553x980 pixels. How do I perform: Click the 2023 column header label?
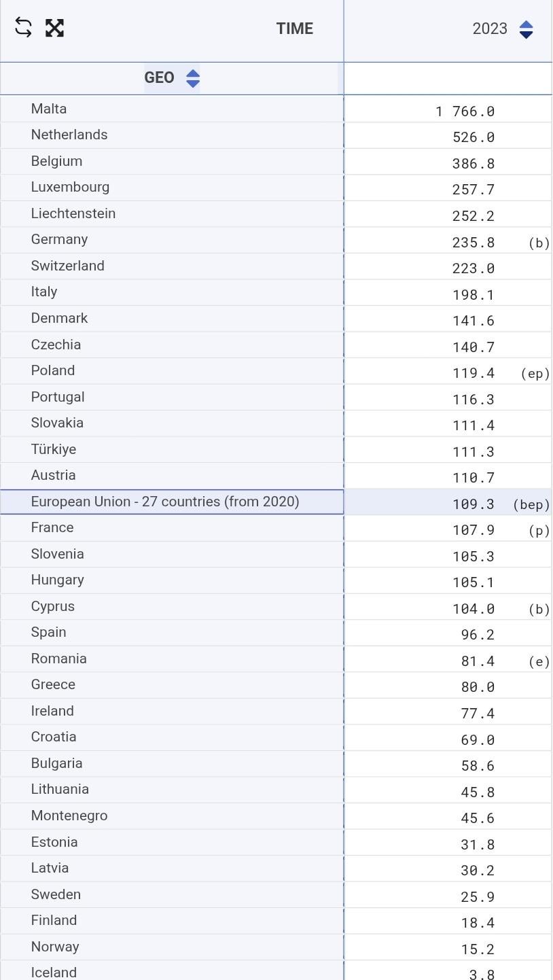[490, 29]
